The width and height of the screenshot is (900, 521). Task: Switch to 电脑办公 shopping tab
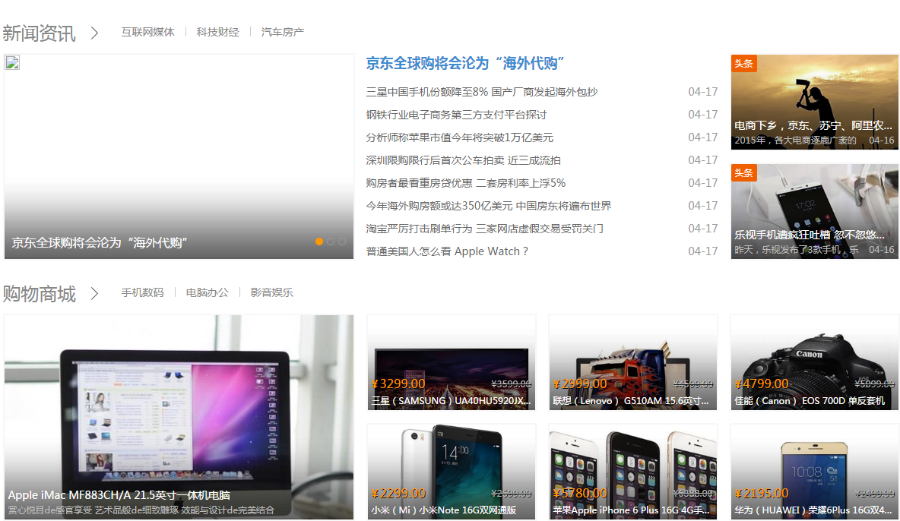[207, 293]
